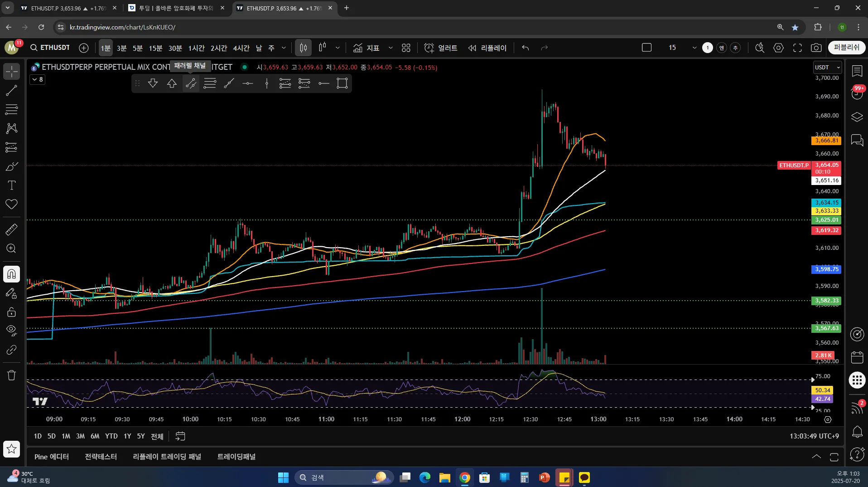The height and width of the screenshot is (487, 868).
Task: Open notifications bell in right sidebar
Action: pos(857,432)
